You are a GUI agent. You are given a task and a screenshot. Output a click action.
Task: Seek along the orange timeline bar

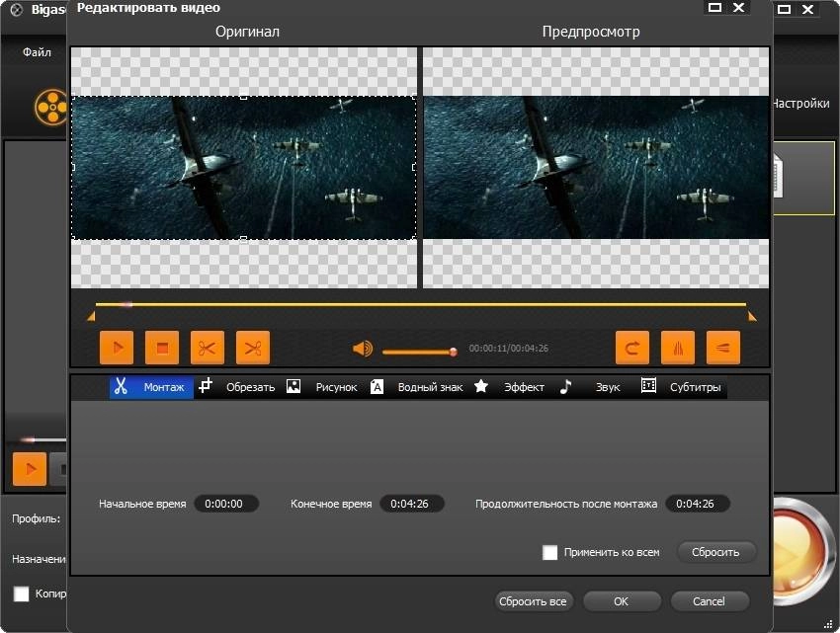click(421, 304)
